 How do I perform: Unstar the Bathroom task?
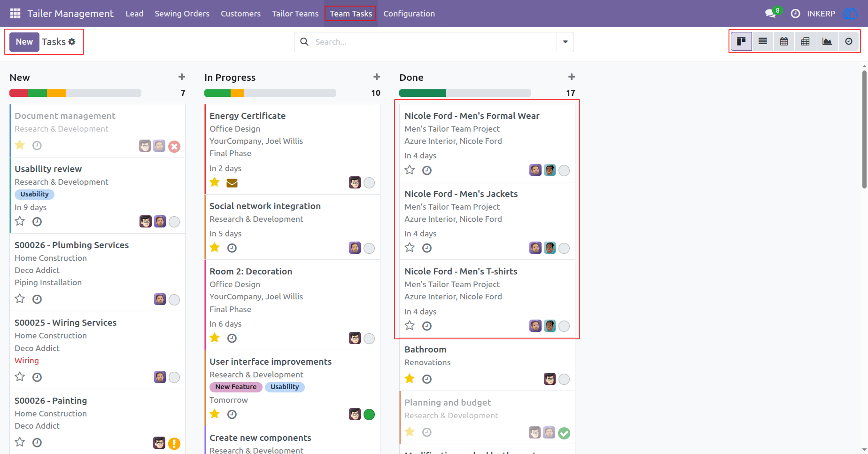click(410, 378)
